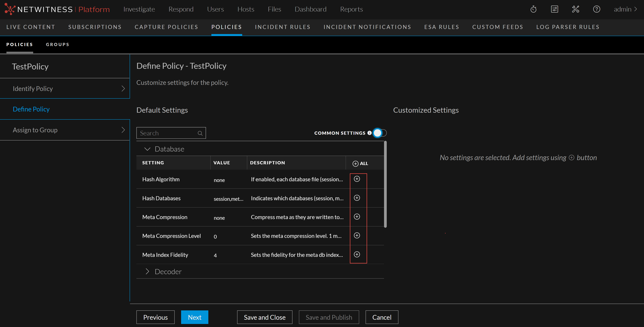Screen dimensions: 644x327
Task: Add Meta Compression setting with plus icon
Action: pyautogui.click(x=357, y=217)
